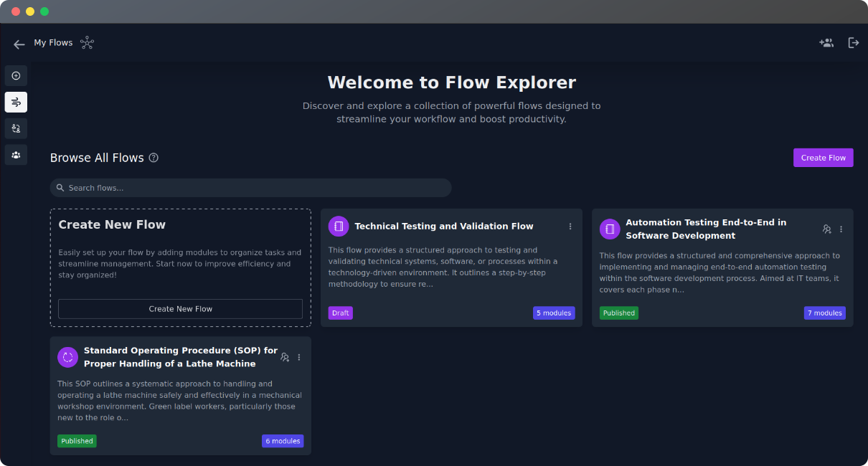This screenshot has width=868, height=466.
Task: Open the add-new icon atop the sidebar
Action: pyautogui.click(x=16, y=75)
